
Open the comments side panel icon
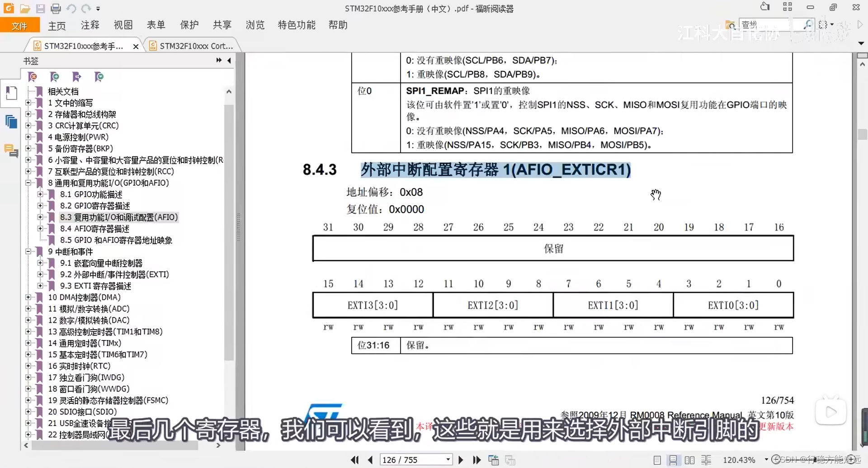[11, 151]
